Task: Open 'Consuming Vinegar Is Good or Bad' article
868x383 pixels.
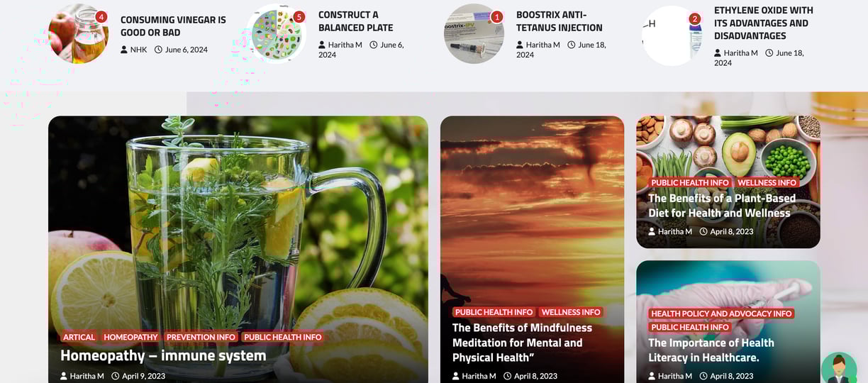Action: pos(173,26)
